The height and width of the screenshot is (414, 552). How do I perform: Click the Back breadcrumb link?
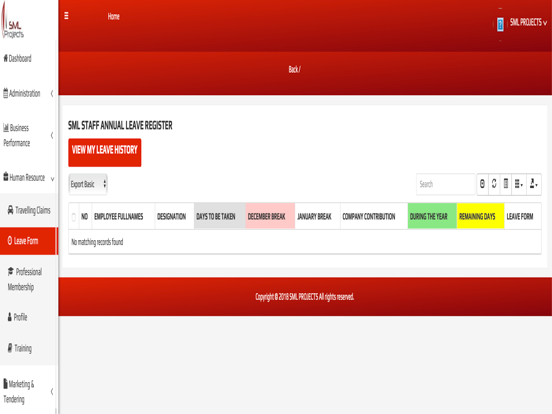pos(293,69)
